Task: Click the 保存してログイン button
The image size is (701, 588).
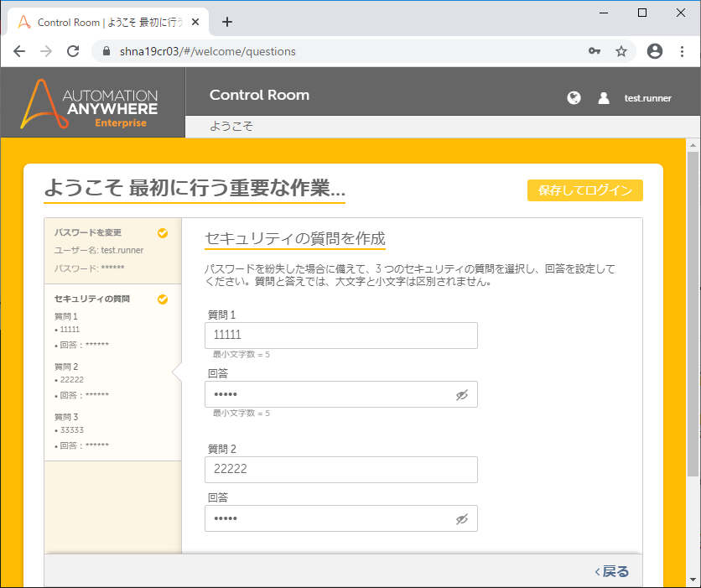Action: click(x=584, y=190)
